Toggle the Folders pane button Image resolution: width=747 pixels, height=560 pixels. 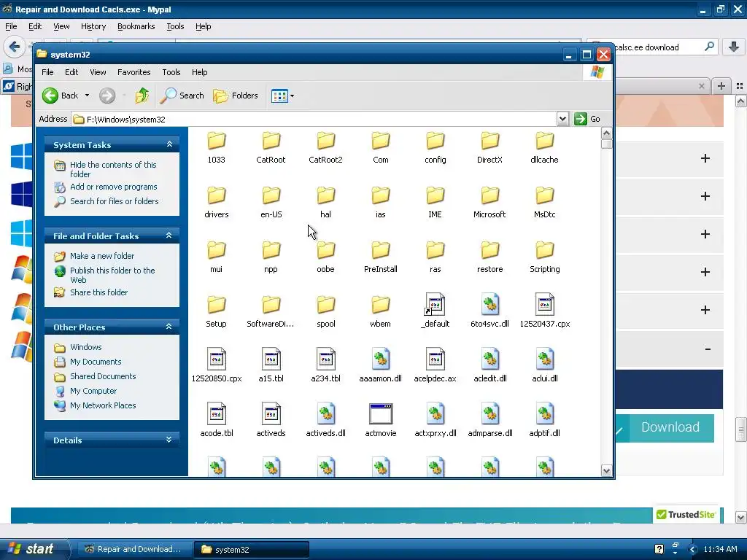click(236, 96)
